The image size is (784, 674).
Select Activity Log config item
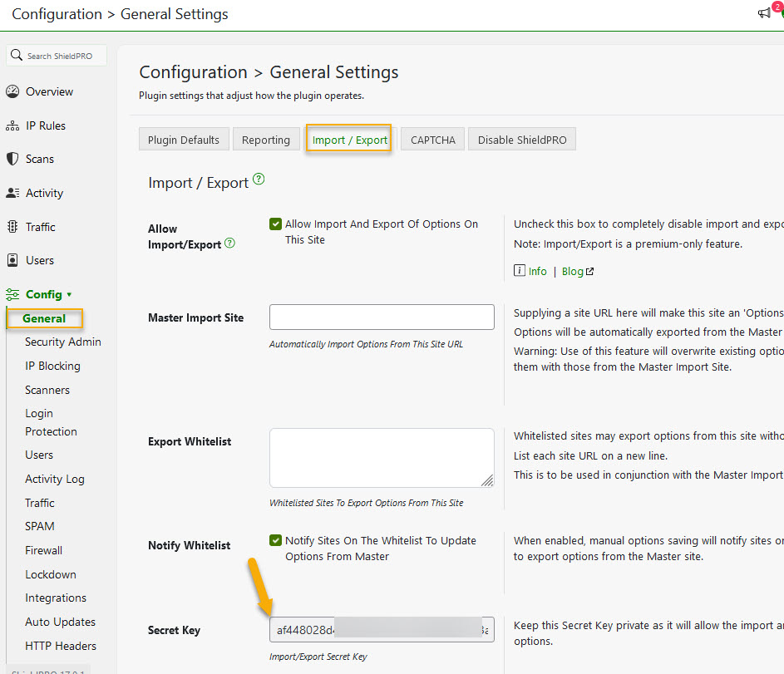[55, 479]
